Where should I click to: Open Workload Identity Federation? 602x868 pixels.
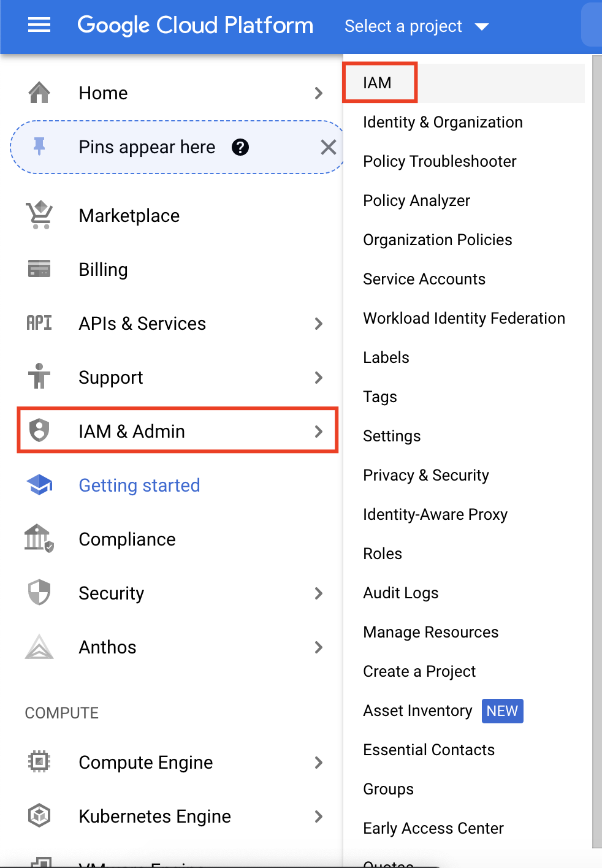(x=464, y=318)
